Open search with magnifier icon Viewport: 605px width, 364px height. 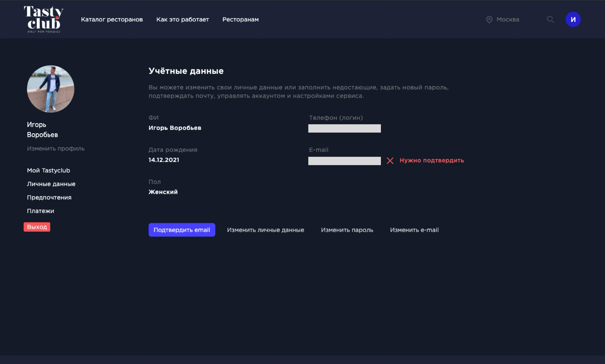pyautogui.click(x=550, y=19)
